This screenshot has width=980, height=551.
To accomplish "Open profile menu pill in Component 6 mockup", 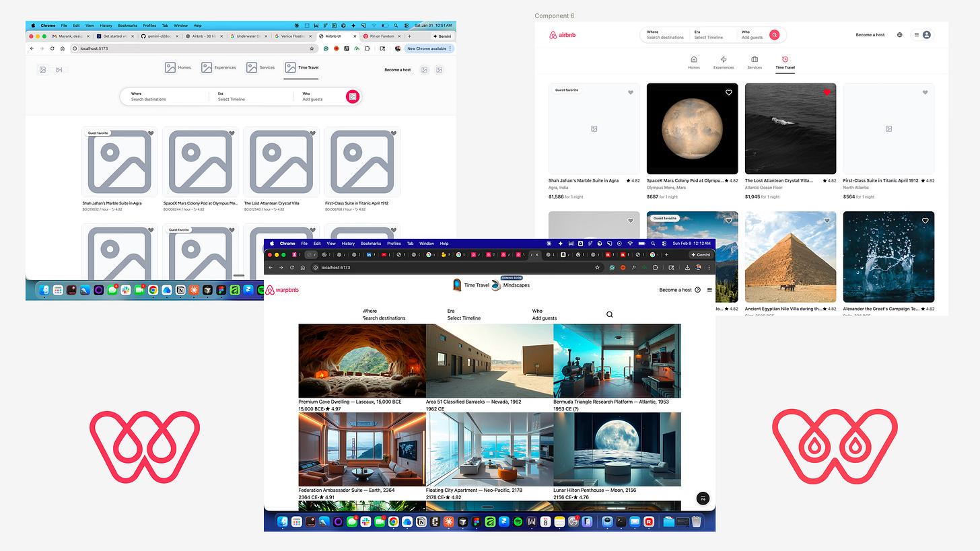I will 922,35.
